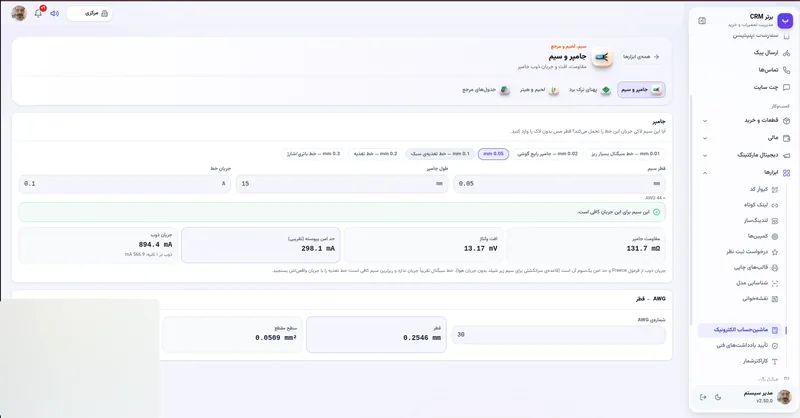The height and width of the screenshot is (418, 800).
Task: Select ماشین‌حساب الکترونیک sidebar item
Action: [740, 330]
